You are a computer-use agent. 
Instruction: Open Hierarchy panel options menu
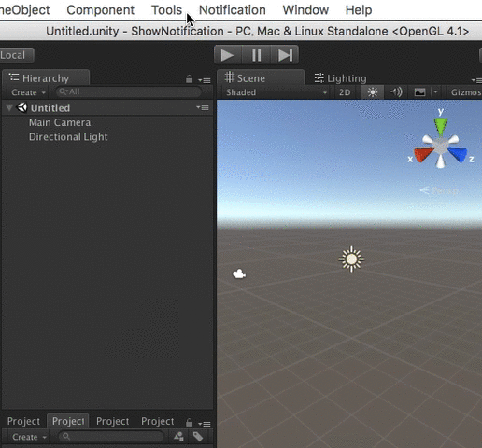click(x=205, y=80)
